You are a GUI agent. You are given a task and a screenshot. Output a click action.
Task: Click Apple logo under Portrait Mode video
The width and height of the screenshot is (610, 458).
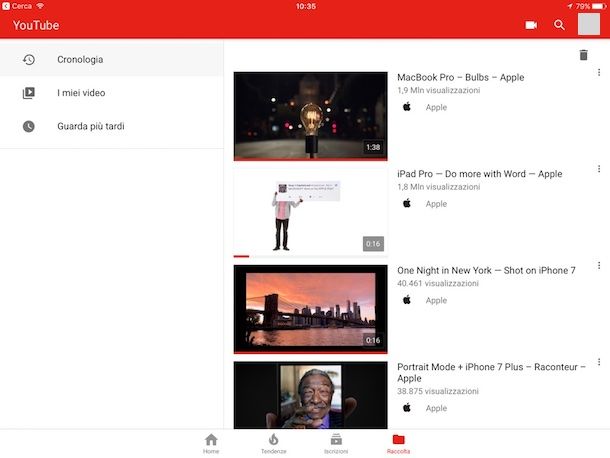tap(407, 407)
